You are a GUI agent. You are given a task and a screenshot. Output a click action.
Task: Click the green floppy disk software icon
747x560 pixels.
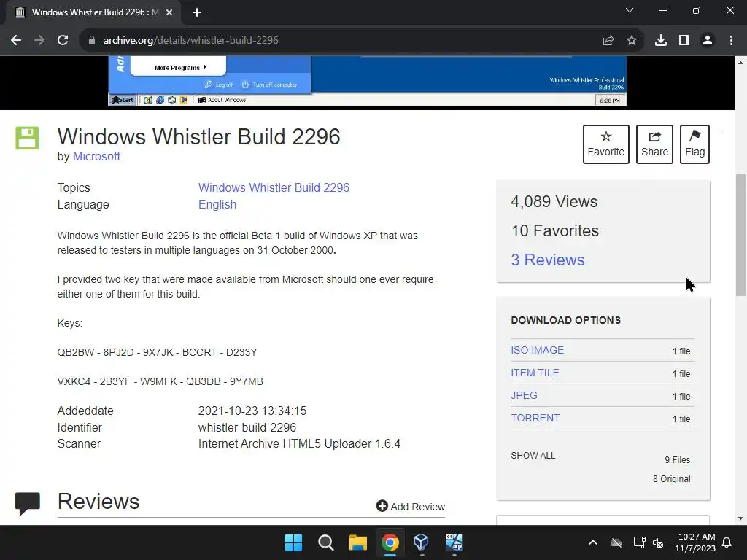coord(27,138)
